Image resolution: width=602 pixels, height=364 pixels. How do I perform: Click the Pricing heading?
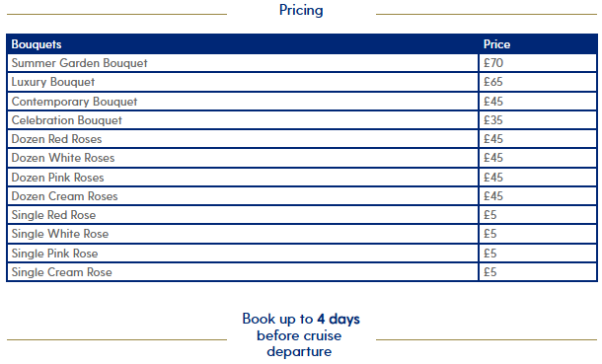point(301,10)
